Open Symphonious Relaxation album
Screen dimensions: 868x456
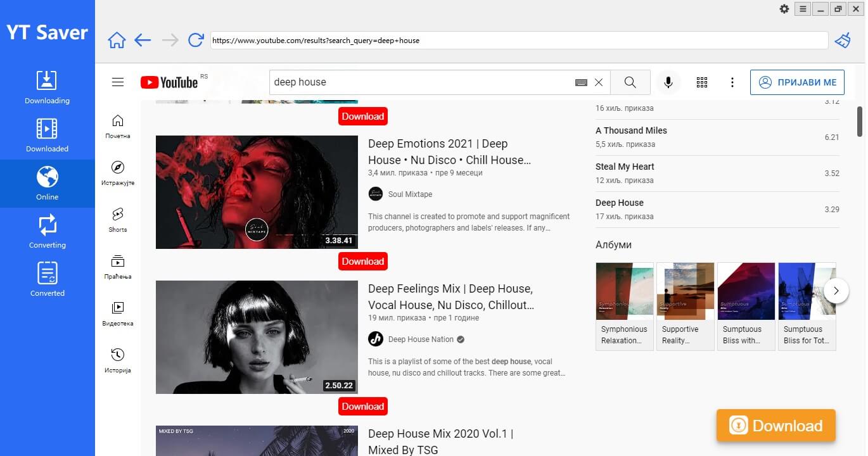(x=625, y=306)
